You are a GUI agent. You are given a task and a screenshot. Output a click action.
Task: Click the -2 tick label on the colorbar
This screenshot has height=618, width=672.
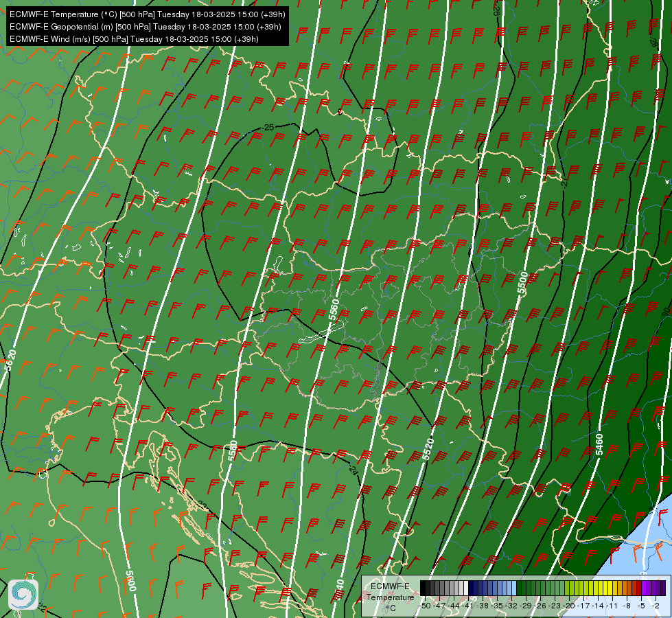click(x=655, y=606)
